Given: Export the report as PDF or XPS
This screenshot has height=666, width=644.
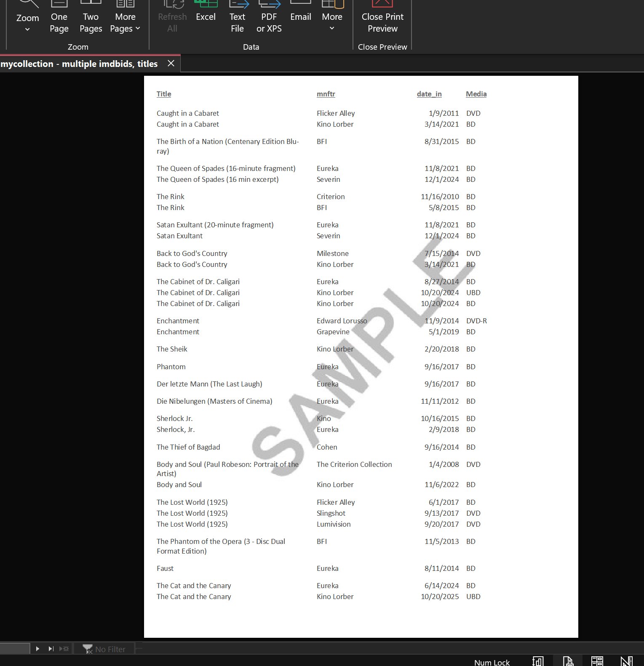Looking at the screenshot, I should click(x=269, y=18).
